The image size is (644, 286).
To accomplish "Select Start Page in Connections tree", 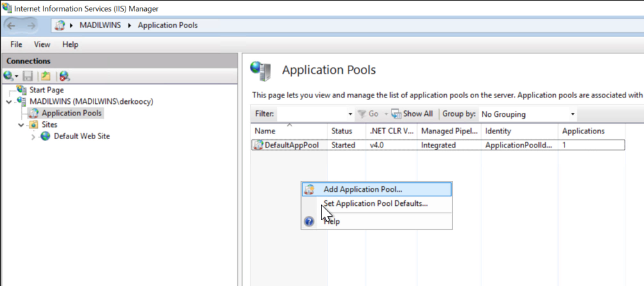I will pyautogui.click(x=46, y=90).
